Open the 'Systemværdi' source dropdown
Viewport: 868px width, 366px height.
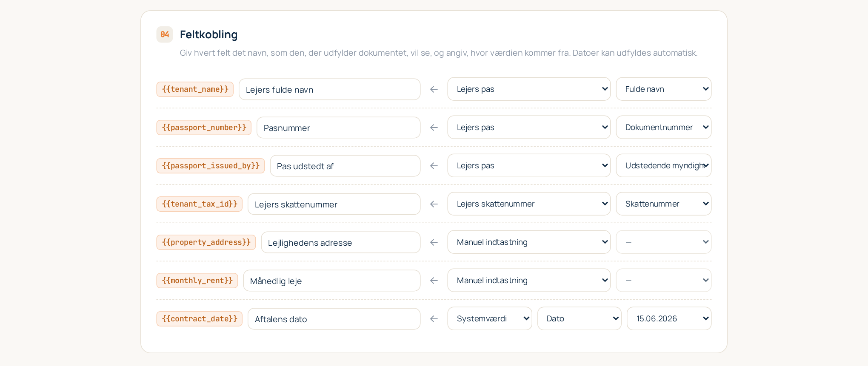coord(490,318)
